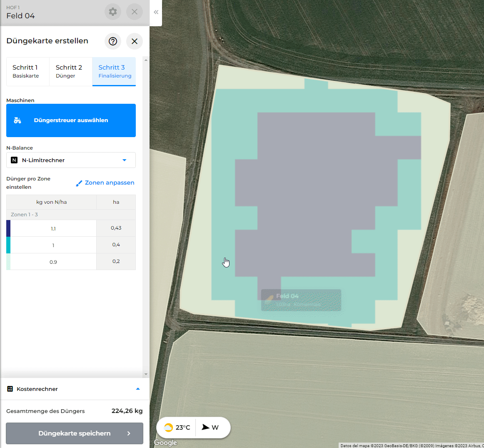Click the 23°C weather widget
The height and width of the screenshot is (448, 484).
177,428
